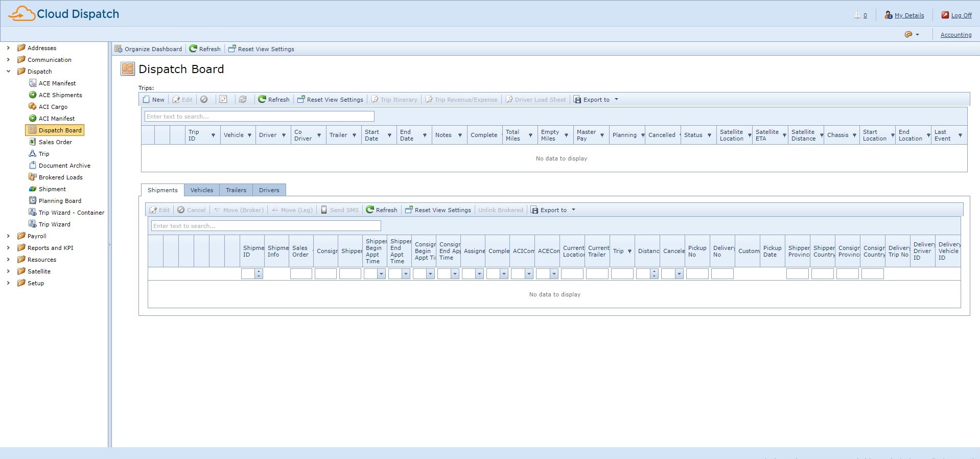
Task: Open ACI Manifest in the sidebar
Action: (56, 119)
